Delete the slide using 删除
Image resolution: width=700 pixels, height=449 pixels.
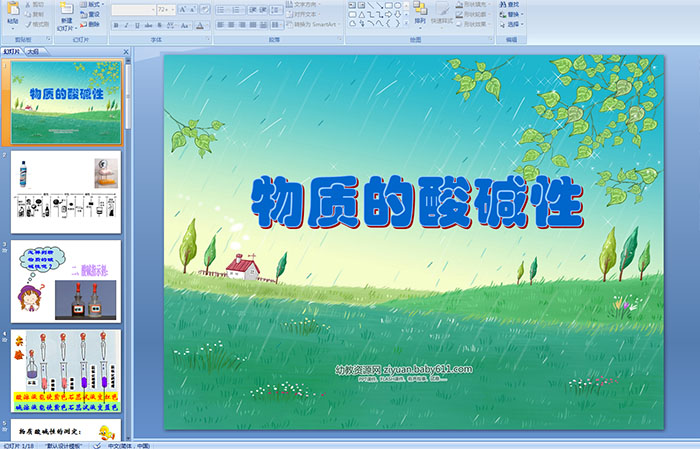point(90,24)
